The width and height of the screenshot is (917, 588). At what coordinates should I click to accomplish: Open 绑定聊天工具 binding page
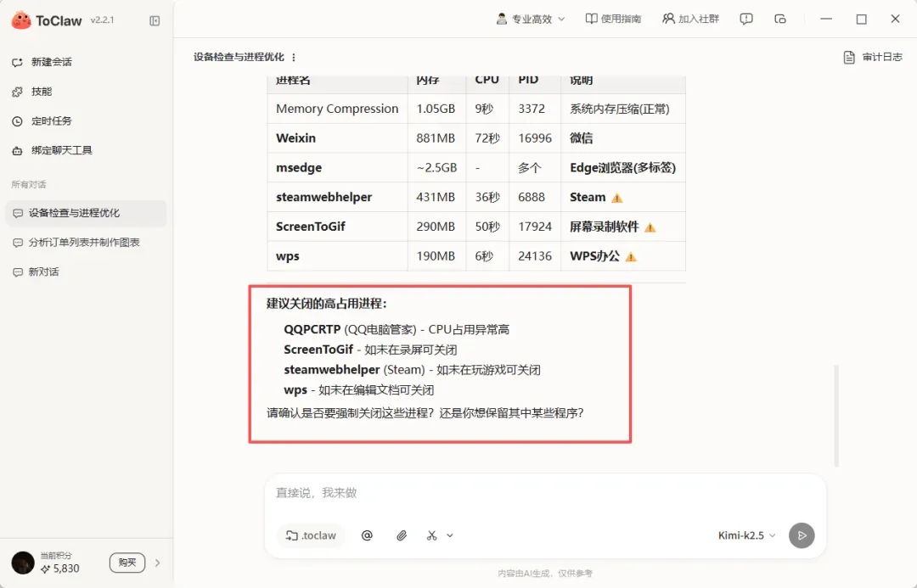tap(52, 150)
